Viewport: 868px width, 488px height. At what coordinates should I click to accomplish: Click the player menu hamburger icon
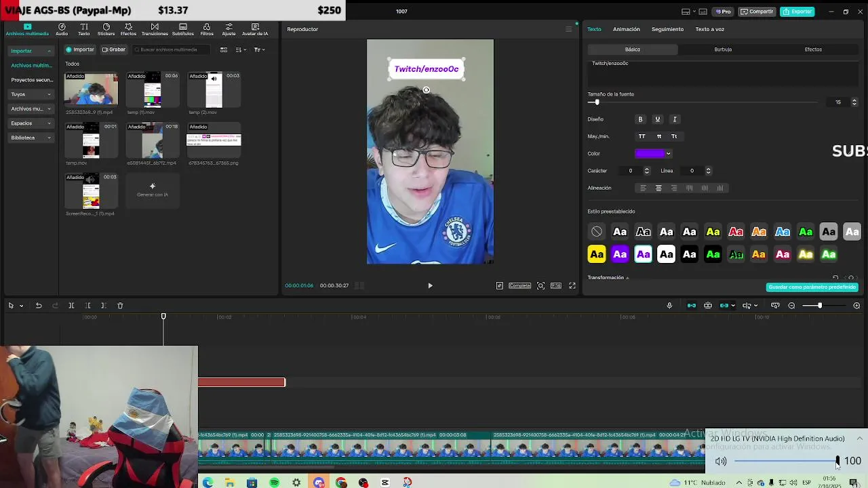coord(569,29)
